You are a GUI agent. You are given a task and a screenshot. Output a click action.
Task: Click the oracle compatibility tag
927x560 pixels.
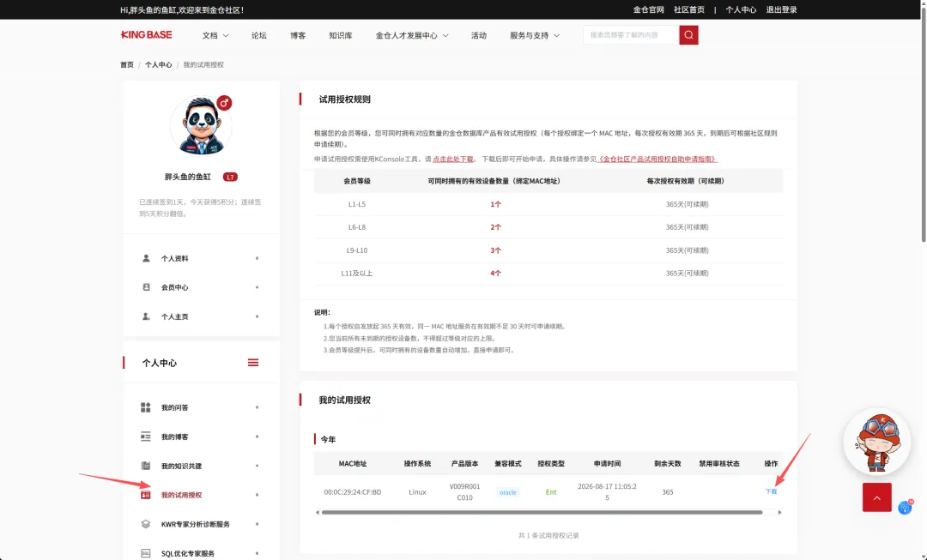click(x=508, y=492)
